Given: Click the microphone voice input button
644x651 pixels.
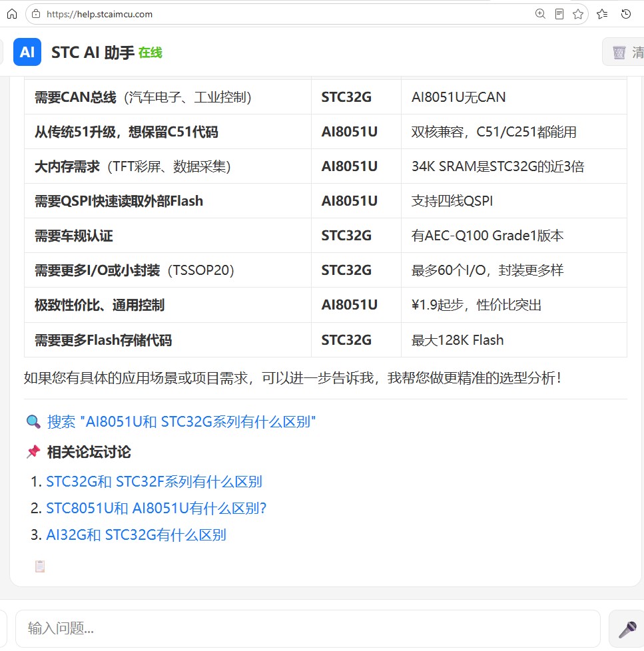Looking at the screenshot, I should 627,628.
